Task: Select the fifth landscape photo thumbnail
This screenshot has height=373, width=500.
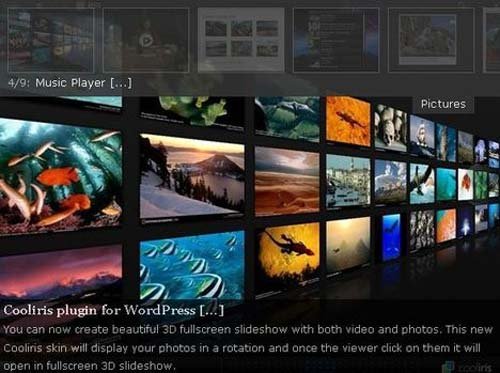Action: (x=431, y=40)
